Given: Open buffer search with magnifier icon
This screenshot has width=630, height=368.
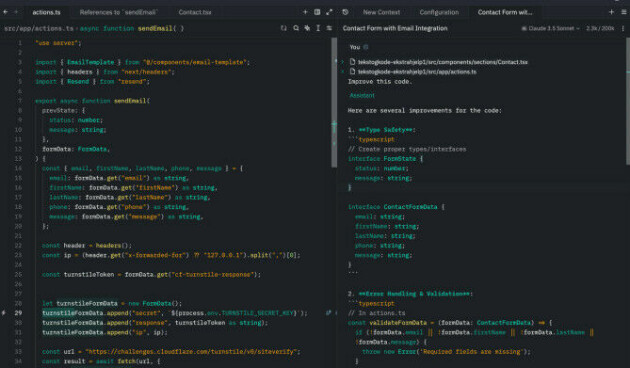Looking at the screenshot, I should [296, 28].
